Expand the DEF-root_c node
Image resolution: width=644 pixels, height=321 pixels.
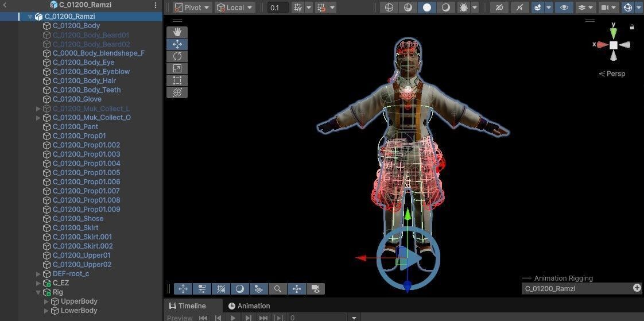point(38,274)
